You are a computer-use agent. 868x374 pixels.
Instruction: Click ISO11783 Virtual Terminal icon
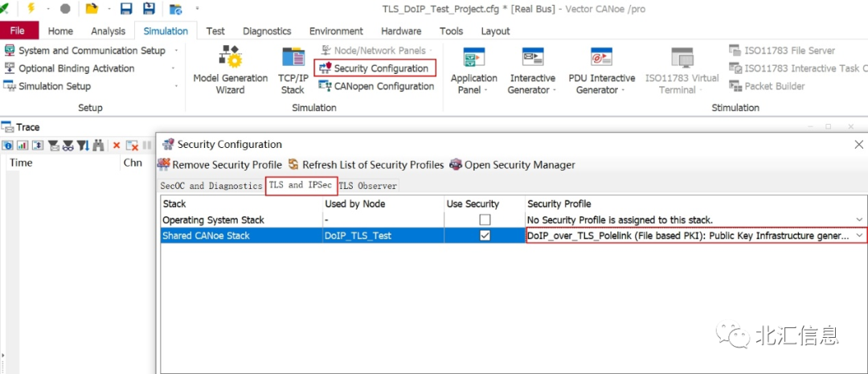tap(682, 69)
